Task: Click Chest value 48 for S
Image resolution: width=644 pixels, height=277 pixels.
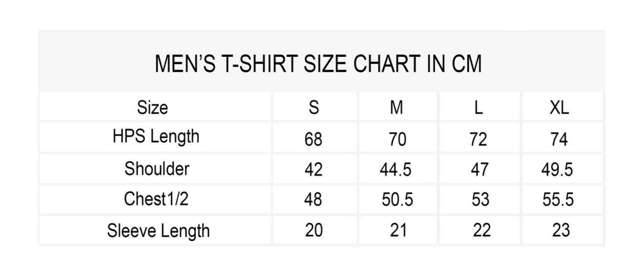Action: tap(313, 200)
